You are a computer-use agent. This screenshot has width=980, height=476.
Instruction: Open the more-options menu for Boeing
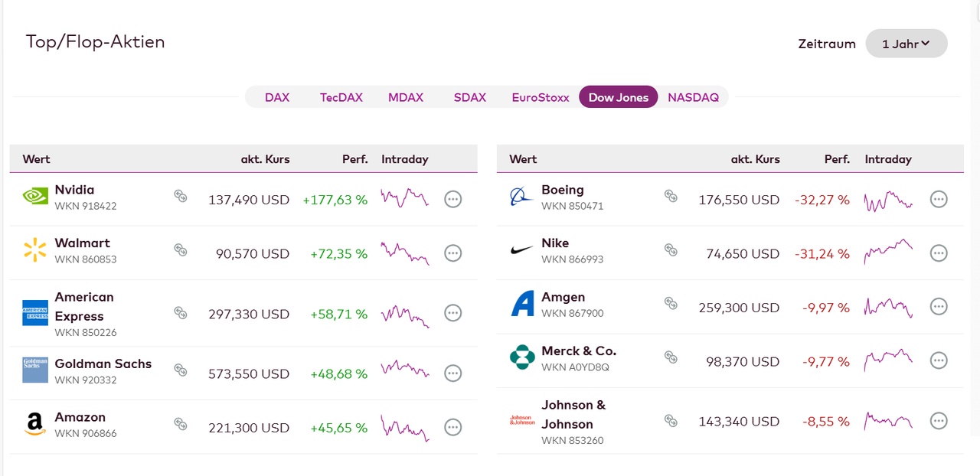coord(939,200)
